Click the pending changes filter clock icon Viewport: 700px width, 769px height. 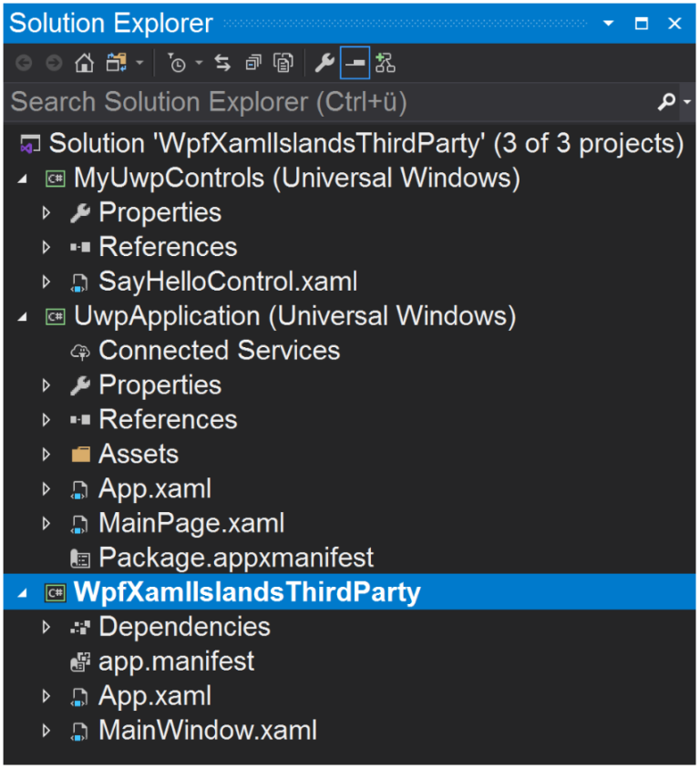(x=176, y=62)
